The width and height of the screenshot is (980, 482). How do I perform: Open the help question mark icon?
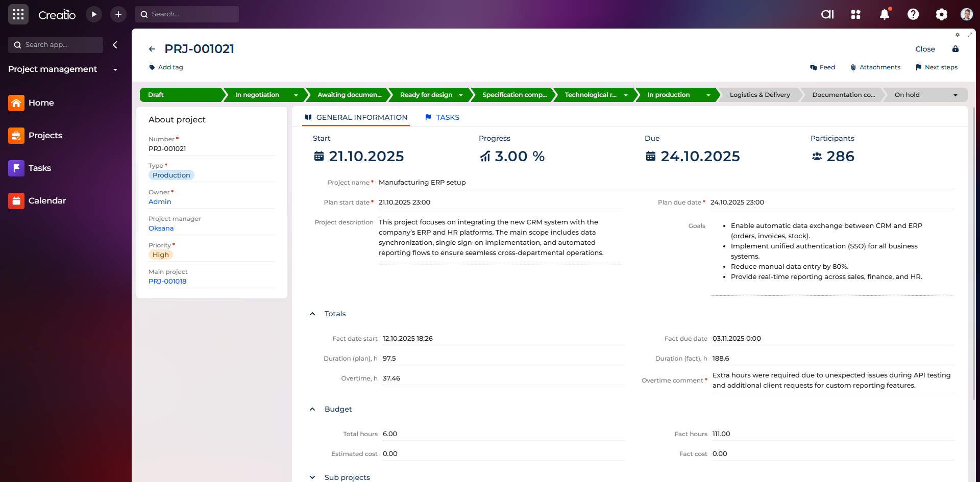pyautogui.click(x=913, y=14)
